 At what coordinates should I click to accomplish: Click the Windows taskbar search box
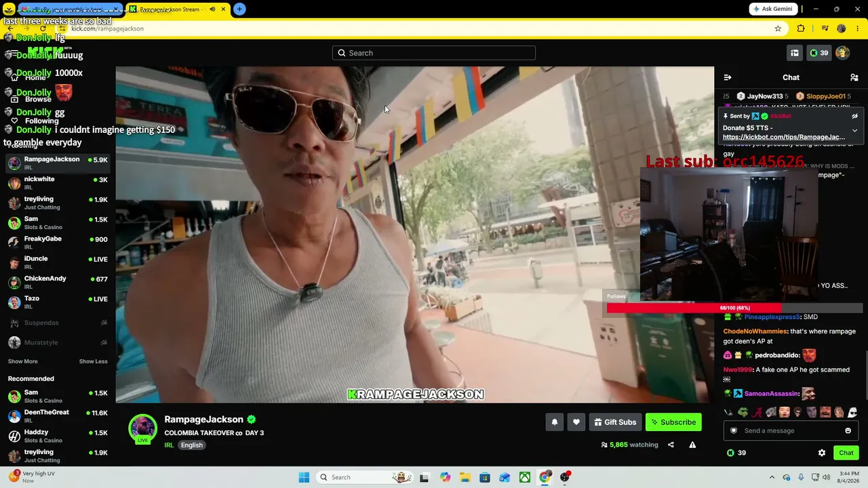[365, 477]
